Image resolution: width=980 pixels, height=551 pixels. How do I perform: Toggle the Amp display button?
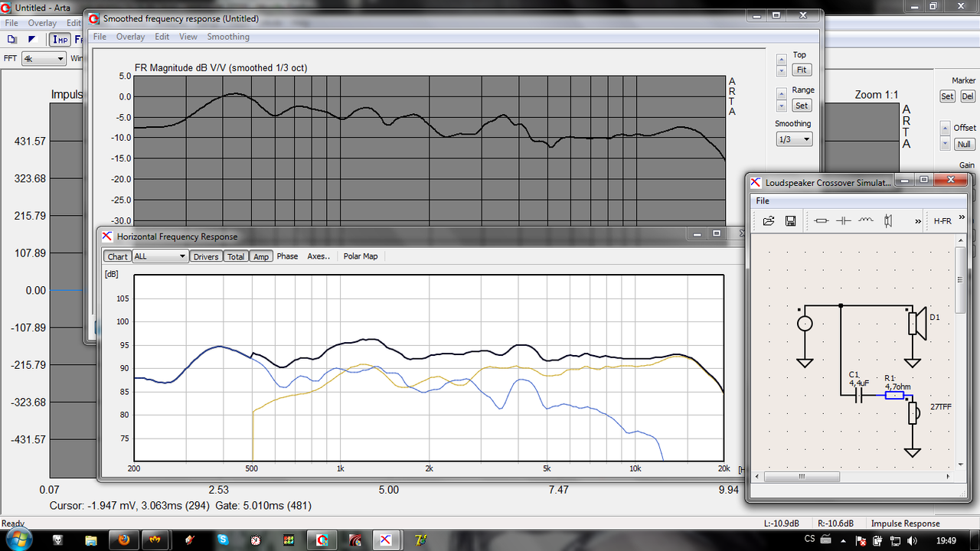click(x=261, y=256)
